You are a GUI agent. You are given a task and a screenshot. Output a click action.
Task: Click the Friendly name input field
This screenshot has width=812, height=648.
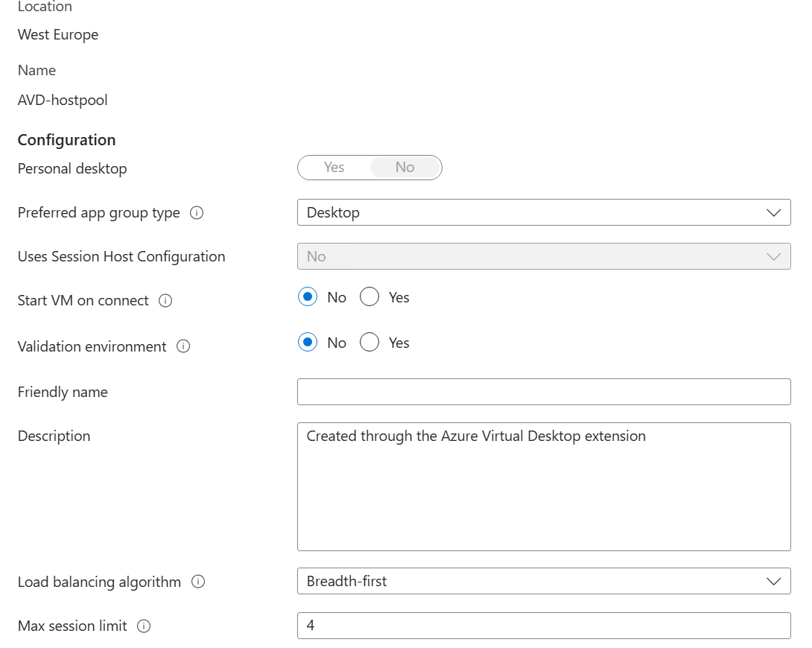point(544,392)
